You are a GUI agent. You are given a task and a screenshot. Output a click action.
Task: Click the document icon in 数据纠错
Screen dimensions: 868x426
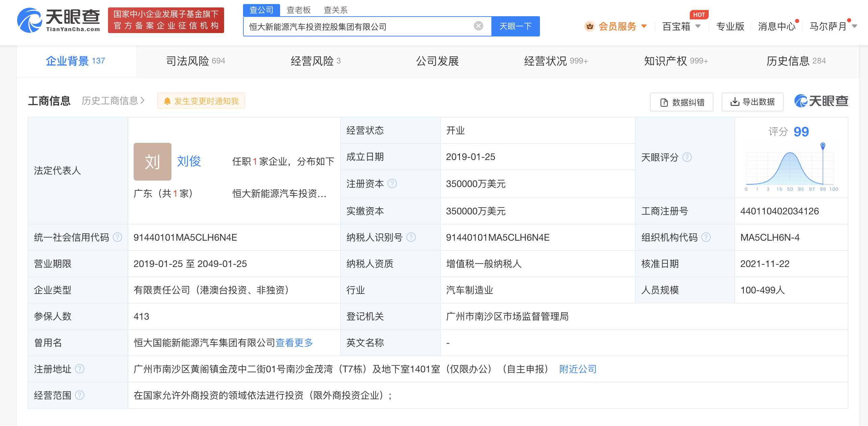pos(664,102)
